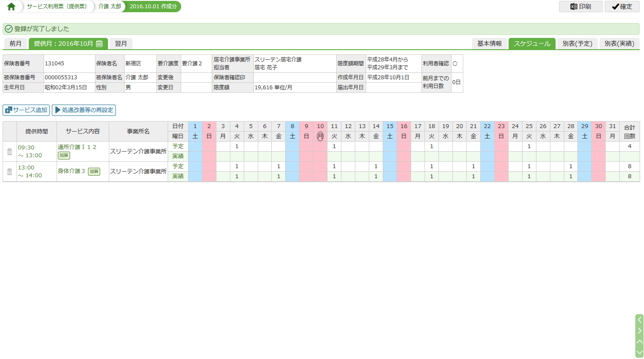Jump up using the up chevron arrow
The image size is (644, 359).
(639, 342)
